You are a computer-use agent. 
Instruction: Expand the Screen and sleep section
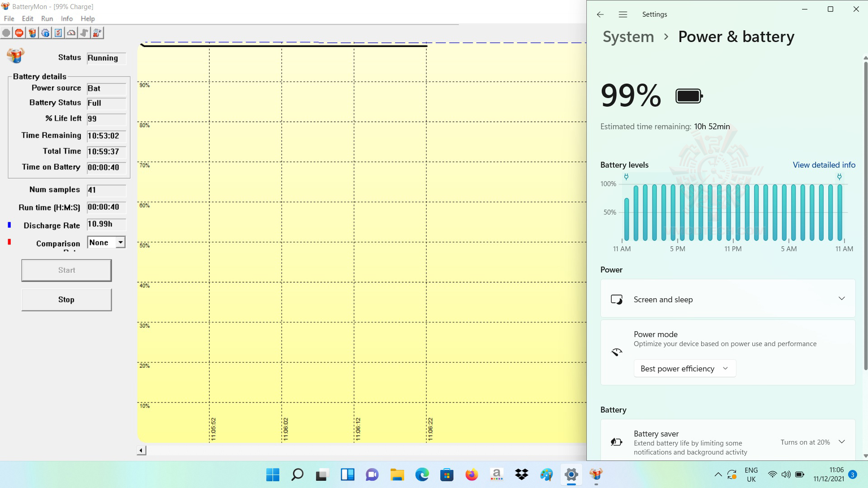(841, 299)
